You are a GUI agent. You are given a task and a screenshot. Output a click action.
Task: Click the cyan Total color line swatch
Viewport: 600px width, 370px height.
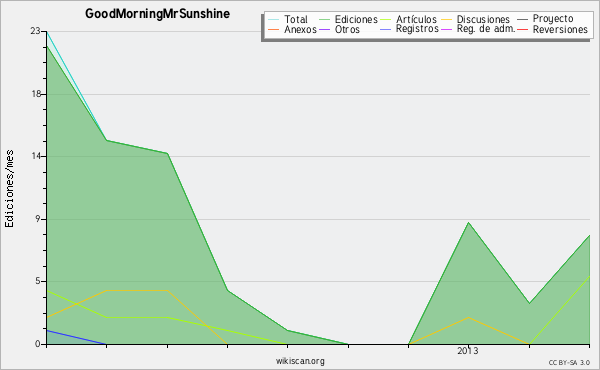pyautogui.click(x=274, y=19)
